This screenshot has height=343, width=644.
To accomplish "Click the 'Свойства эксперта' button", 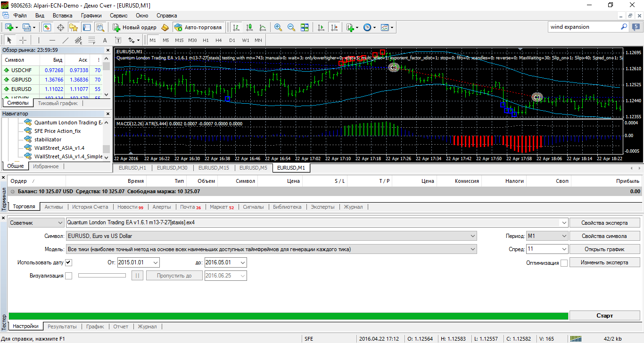I will point(605,223).
